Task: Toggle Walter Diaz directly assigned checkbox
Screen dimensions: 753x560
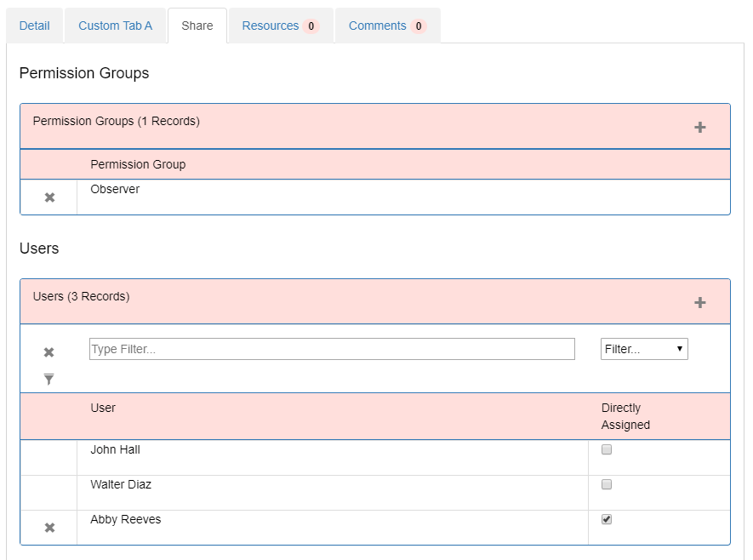Action: 607,484
